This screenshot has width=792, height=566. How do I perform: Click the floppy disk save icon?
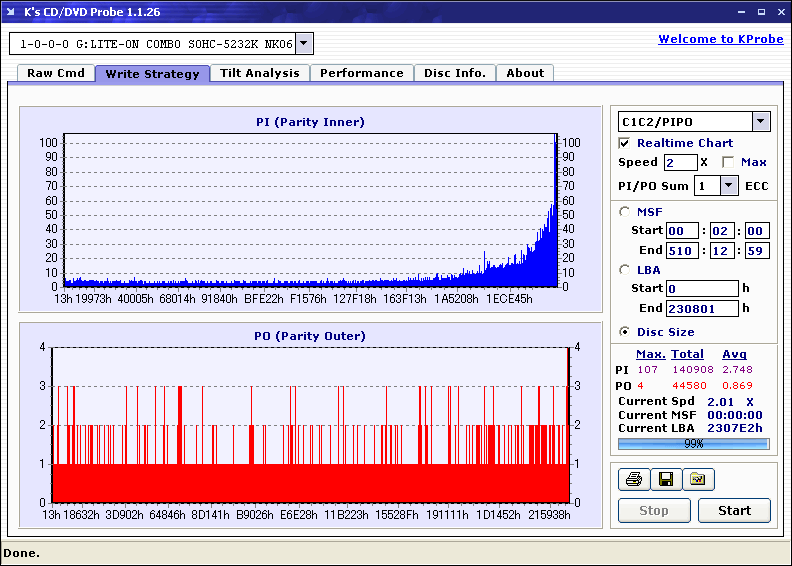665,480
